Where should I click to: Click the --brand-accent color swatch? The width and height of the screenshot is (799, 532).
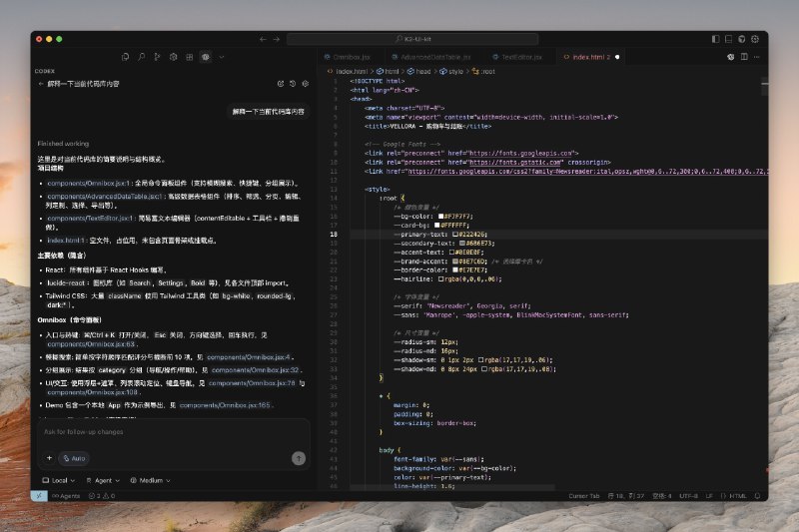tap(455, 262)
